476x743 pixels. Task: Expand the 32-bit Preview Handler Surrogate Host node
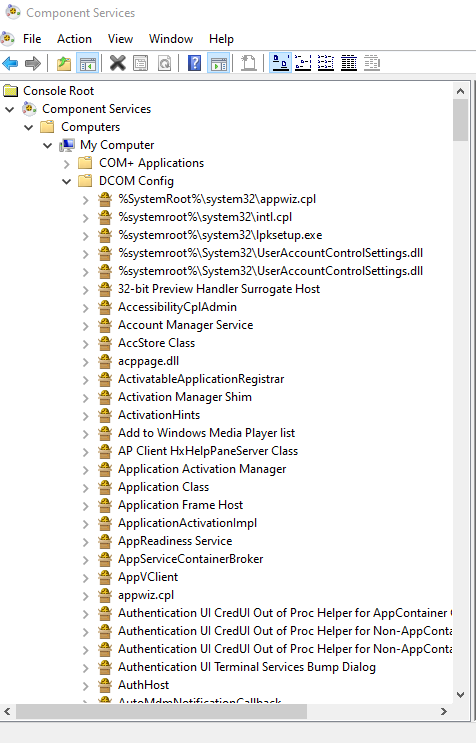pos(85,290)
